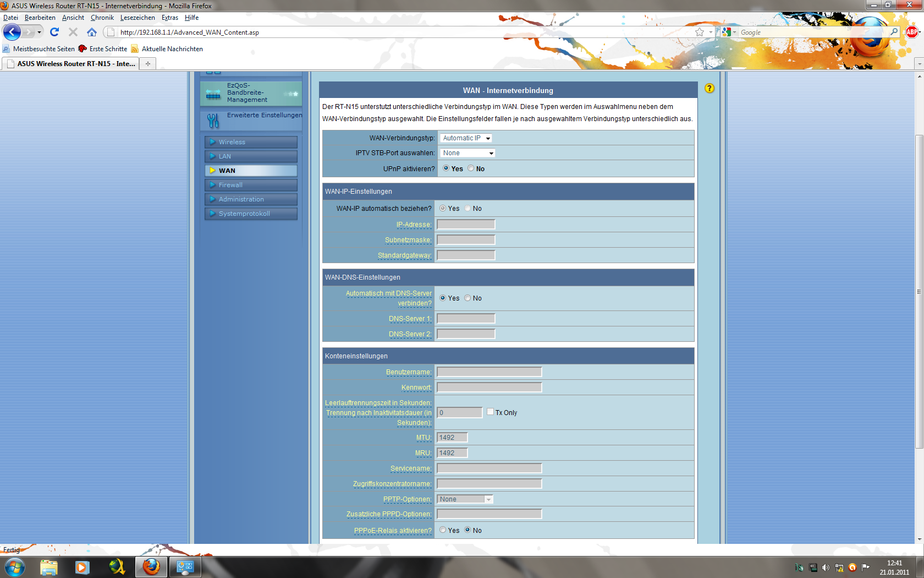The width and height of the screenshot is (924, 578).
Task: Open a new tab with the plus button
Action: click(148, 64)
